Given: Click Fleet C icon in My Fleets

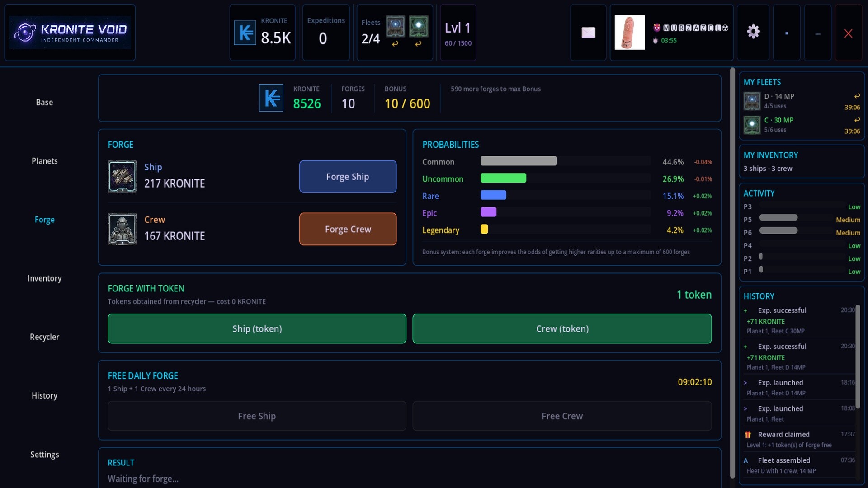Looking at the screenshot, I should [x=752, y=125].
